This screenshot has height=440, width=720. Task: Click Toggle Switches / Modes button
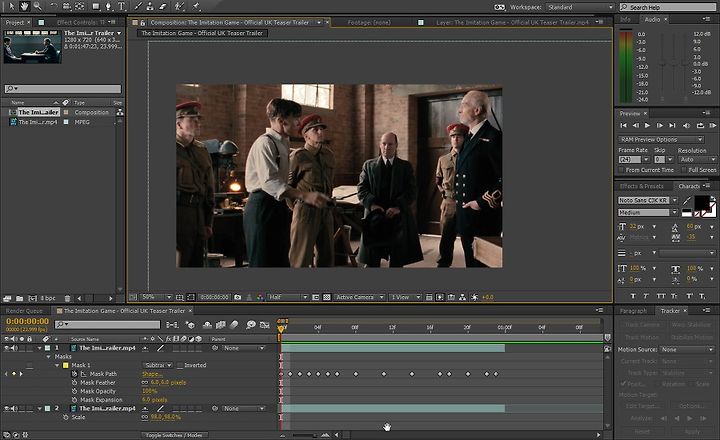tap(174, 435)
